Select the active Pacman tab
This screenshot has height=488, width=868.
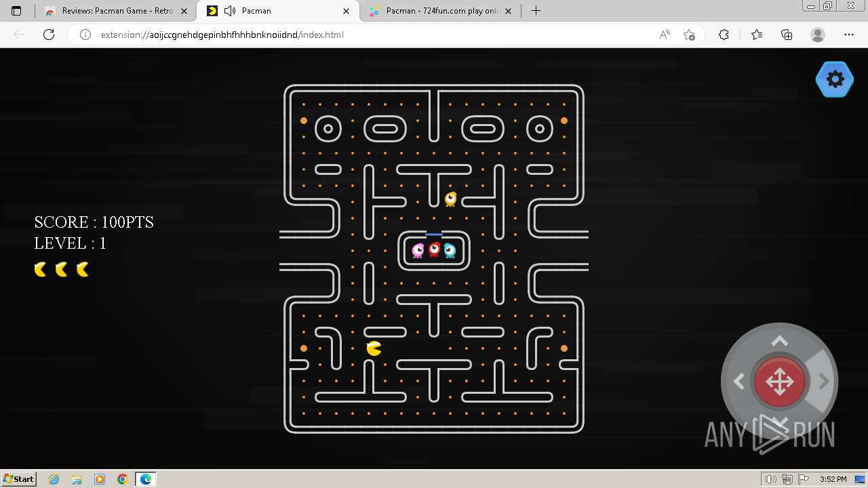(277, 11)
